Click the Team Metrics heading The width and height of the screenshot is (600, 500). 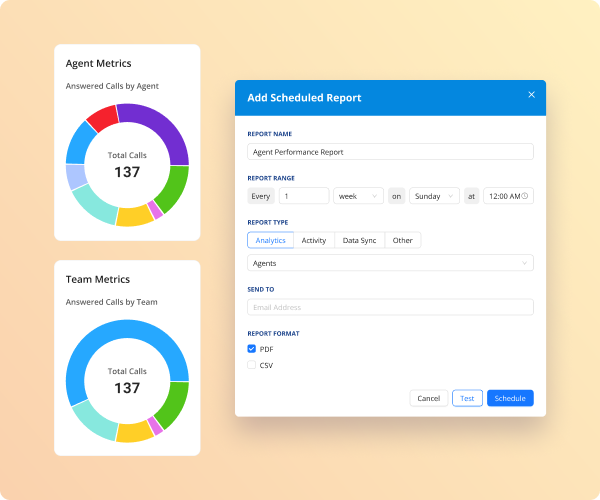pyautogui.click(x=98, y=279)
